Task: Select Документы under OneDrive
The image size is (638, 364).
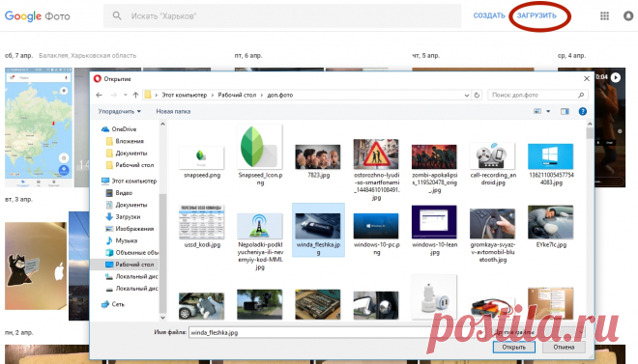Action: 127,154
